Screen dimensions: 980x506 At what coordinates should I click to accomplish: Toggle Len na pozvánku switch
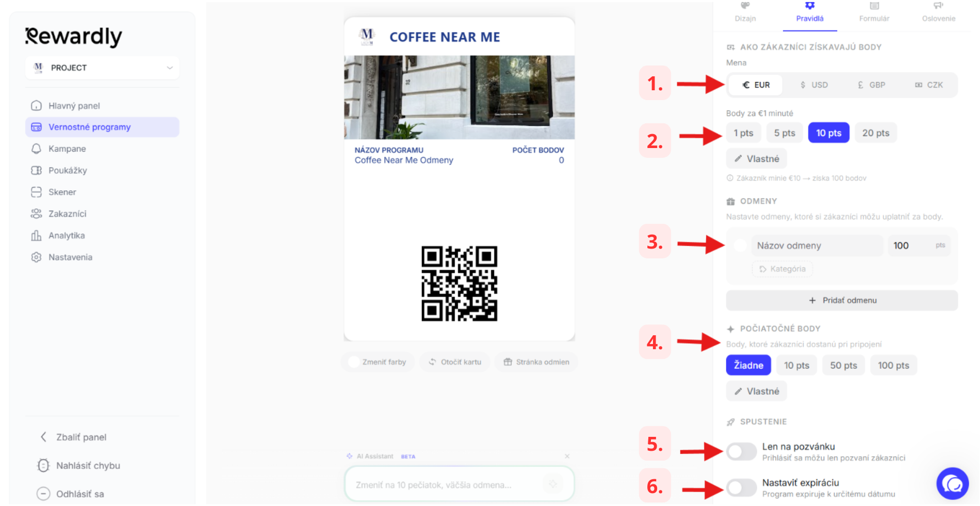click(742, 452)
